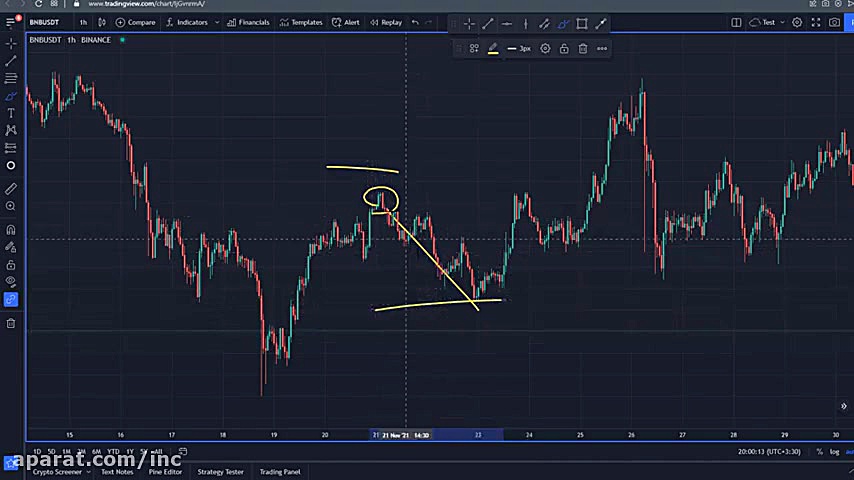Toggle stay in drawing mode
The height and width of the screenshot is (480, 854).
(11, 247)
